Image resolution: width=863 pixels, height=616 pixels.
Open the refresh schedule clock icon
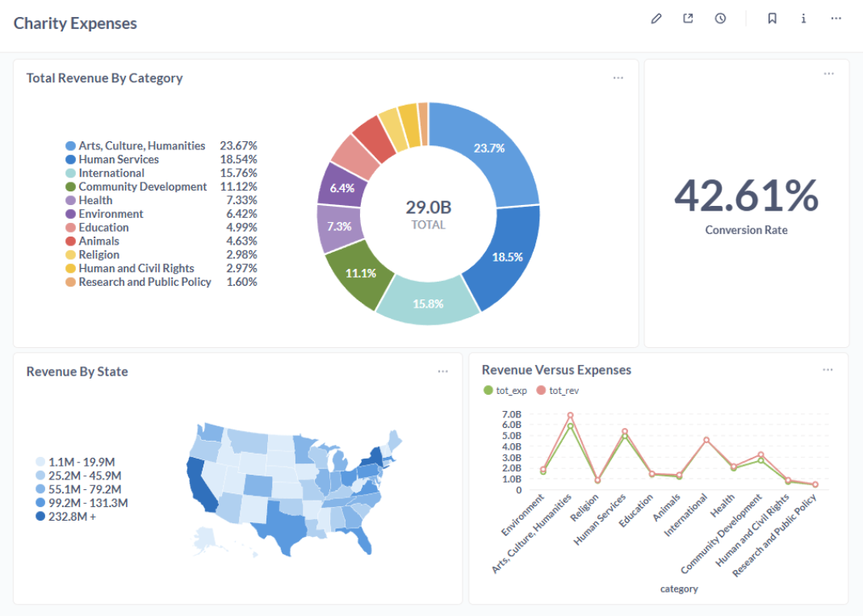pyautogui.click(x=720, y=18)
